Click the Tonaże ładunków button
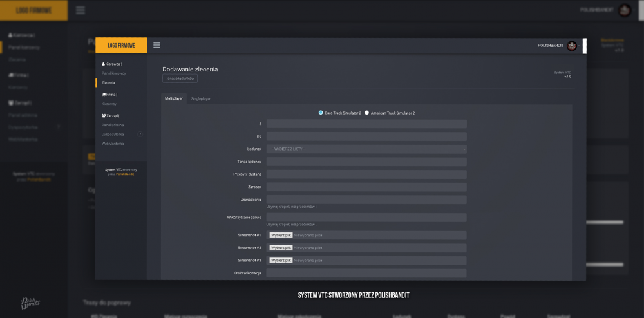Image resolution: width=644 pixels, height=318 pixels. pos(180,78)
